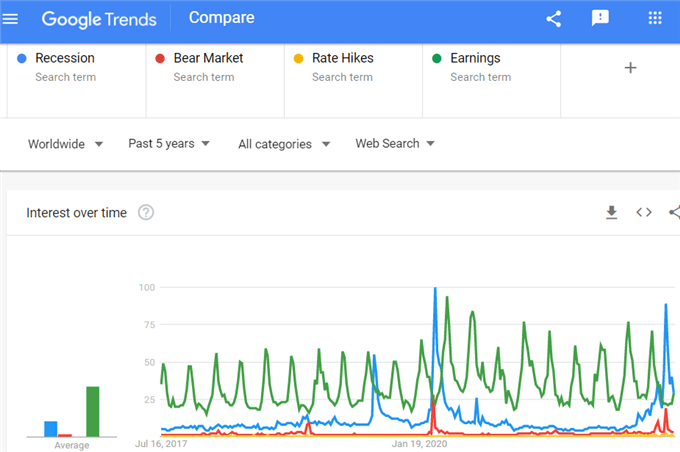680x452 pixels.
Task: Click the green Earnings average bar
Action: pos(93,411)
